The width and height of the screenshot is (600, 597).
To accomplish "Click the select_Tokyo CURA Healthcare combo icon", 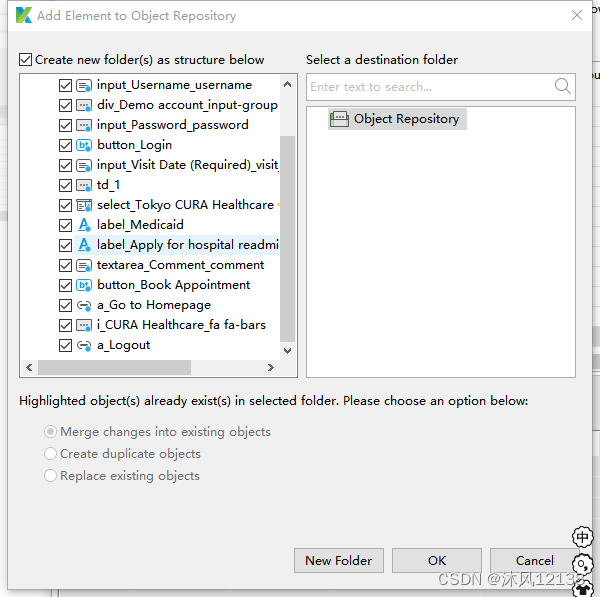I will pos(84,206).
